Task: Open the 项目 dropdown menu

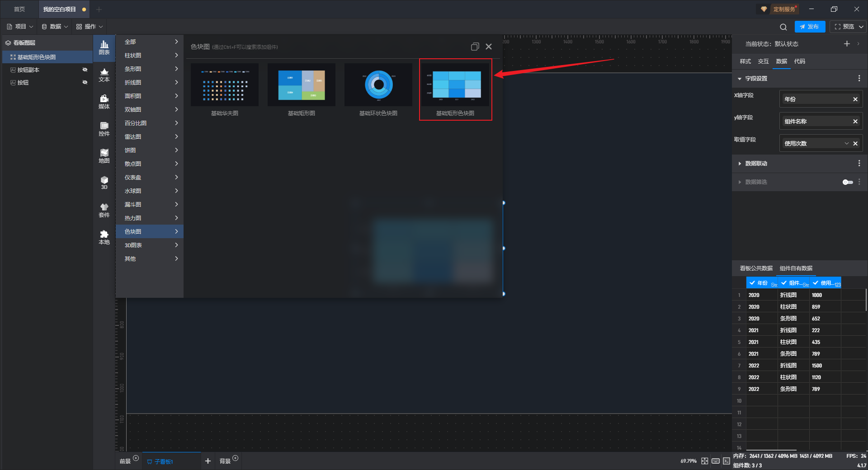Action: point(20,27)
